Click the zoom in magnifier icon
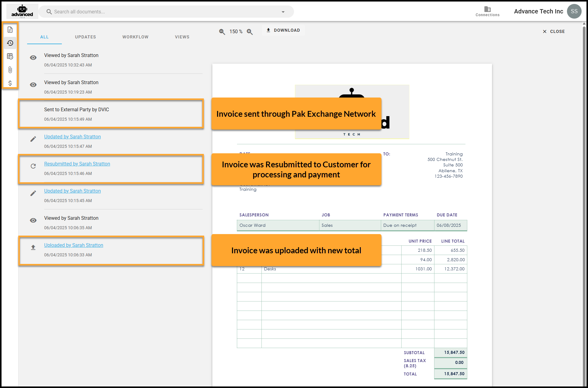The image size is (588, 388). click(x=250, y=32)
